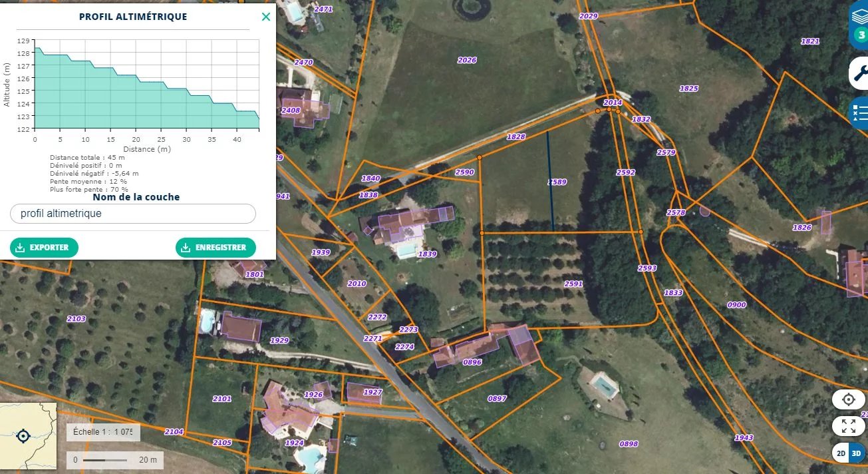Click the green badge showing 3 layers

[861, 35]
